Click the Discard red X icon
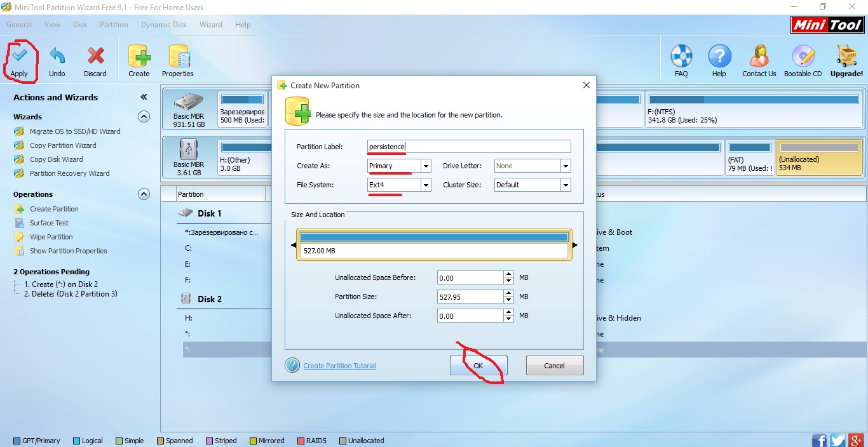The width and height of the screenshot is (868, 447). [x=95, y=57]
